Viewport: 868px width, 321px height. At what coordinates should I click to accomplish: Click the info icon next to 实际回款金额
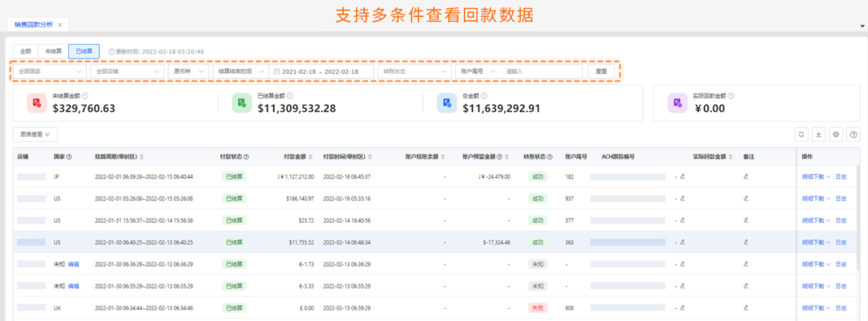click(x=731, y=96)
